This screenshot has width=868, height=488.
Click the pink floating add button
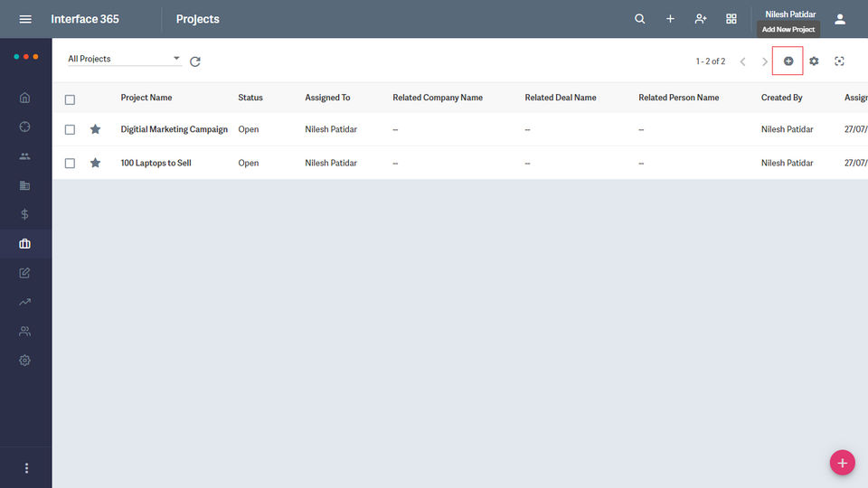pyautogui.click(x=842, y=463)
